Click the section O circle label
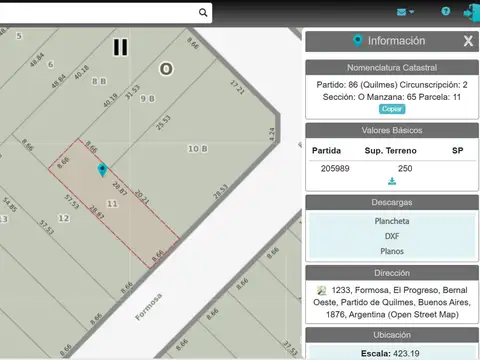Image resolution: width=480 pixels, height=360 pixels. (x=166, y=69)
